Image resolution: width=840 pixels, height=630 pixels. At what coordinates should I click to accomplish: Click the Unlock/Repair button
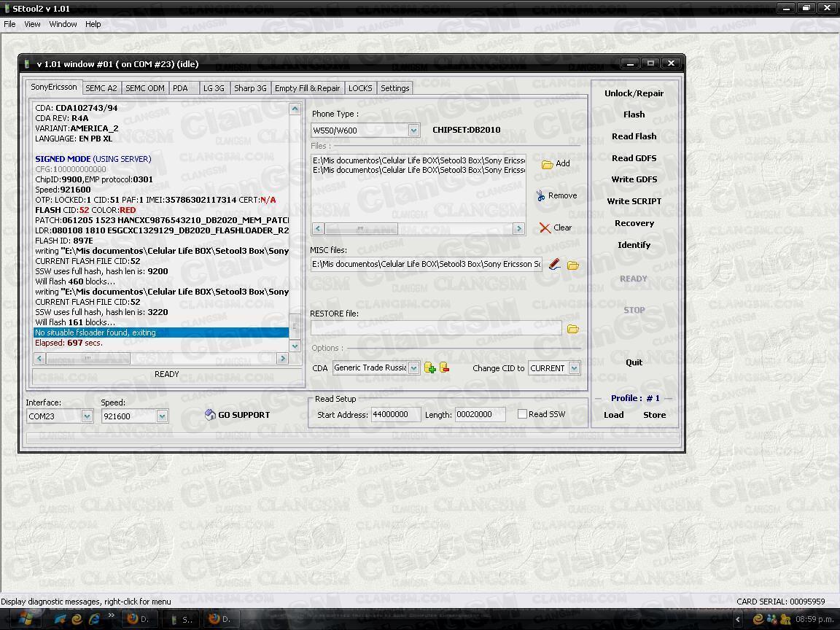[634, 93]
